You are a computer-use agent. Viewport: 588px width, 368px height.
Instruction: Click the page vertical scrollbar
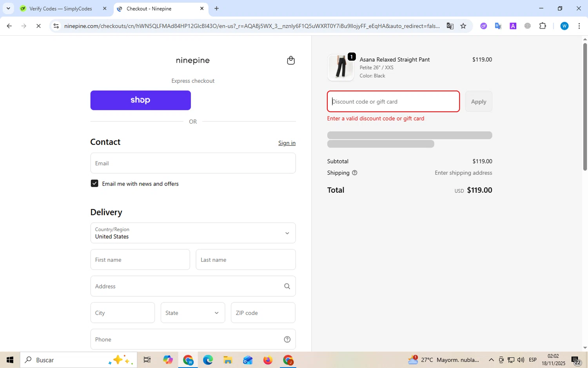tap(585, 107)
